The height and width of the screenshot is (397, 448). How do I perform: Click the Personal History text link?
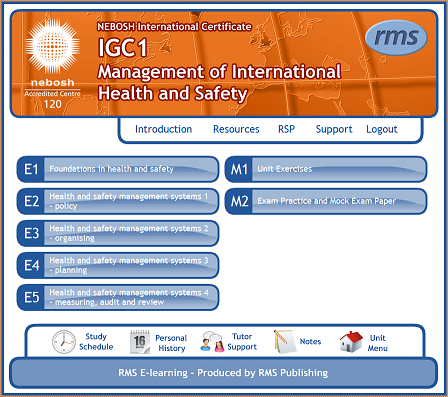coord(171,343)
